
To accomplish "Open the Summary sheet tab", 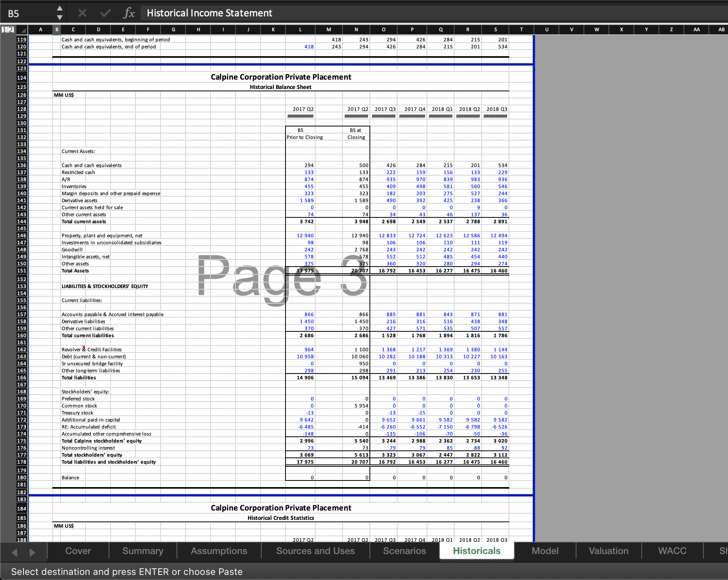I will (143, 551).
